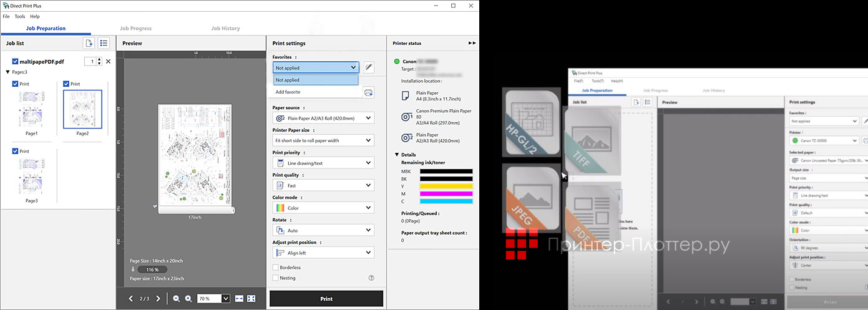Open the Color mode dropdown
This screenshot has width=868, height=310.
[x=323, y=208]
